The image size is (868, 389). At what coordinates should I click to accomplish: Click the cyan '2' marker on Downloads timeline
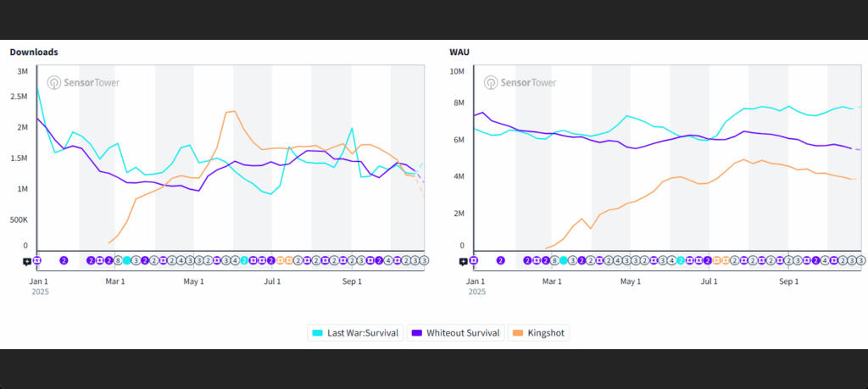(x=243, y=260)
